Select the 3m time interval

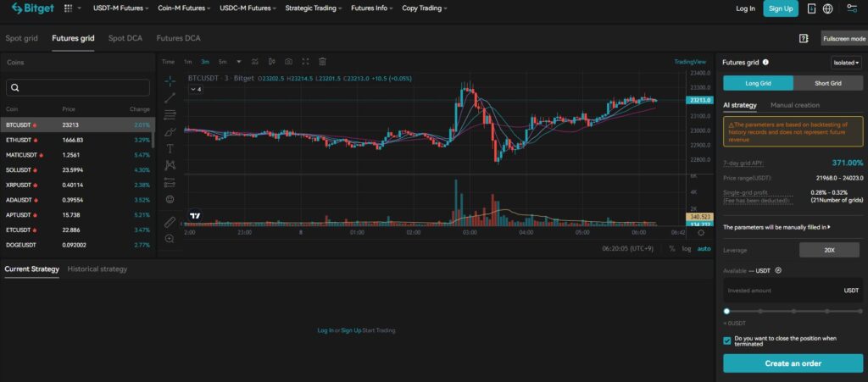(205, 62)
